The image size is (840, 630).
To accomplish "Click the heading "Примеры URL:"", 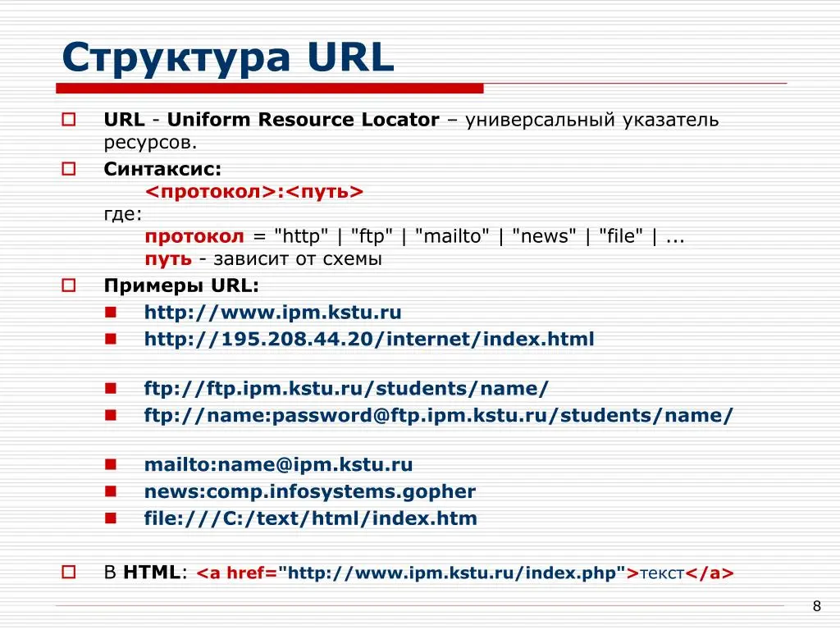I will pos(181,286).
